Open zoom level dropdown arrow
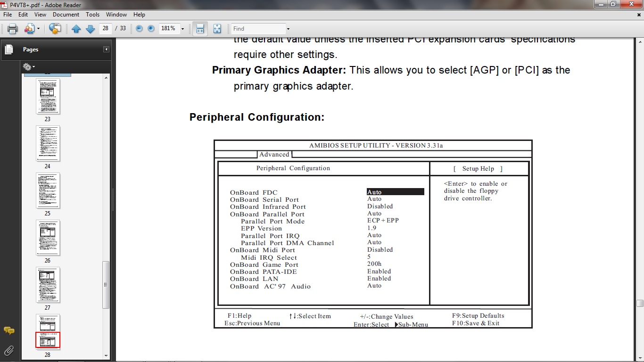644x362 pixels. [x=182, y=29]
